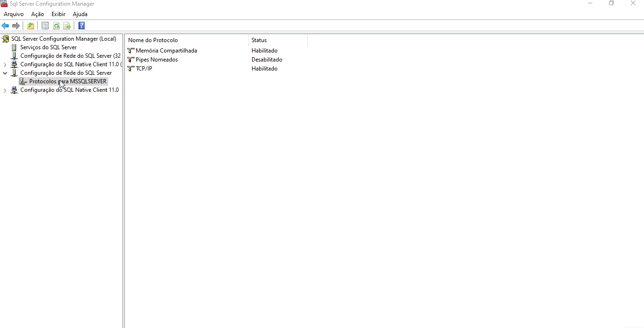This screenshot has width=644, height=328.
Task: Open Properties using the toolbar icon
Action: 45,26
